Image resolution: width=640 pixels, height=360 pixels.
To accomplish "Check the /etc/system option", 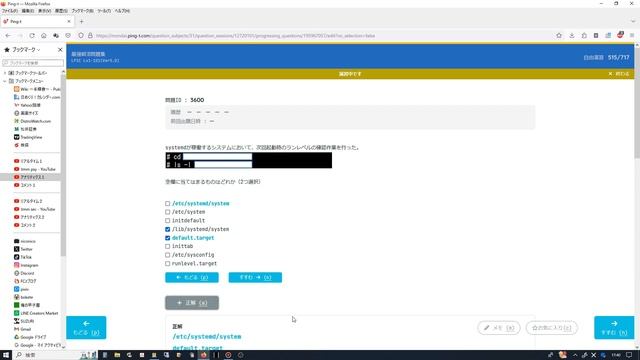I will click(167, 212).
